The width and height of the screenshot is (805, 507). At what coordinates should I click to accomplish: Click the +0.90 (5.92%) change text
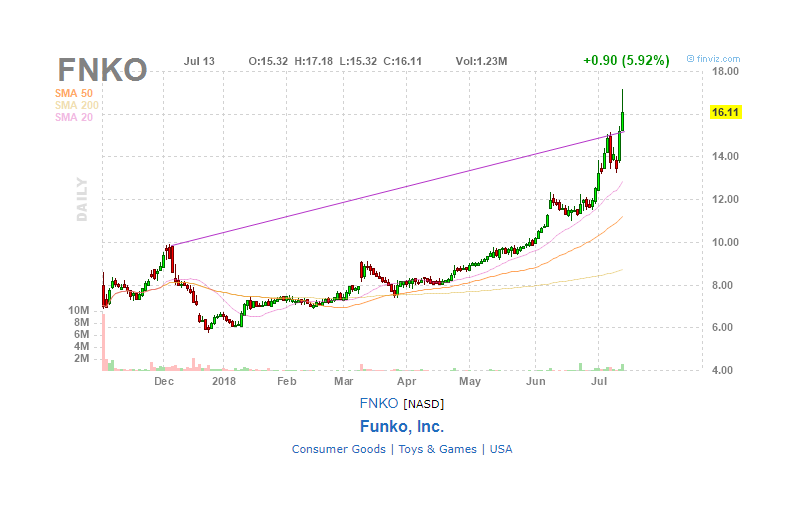click(626, 61)
